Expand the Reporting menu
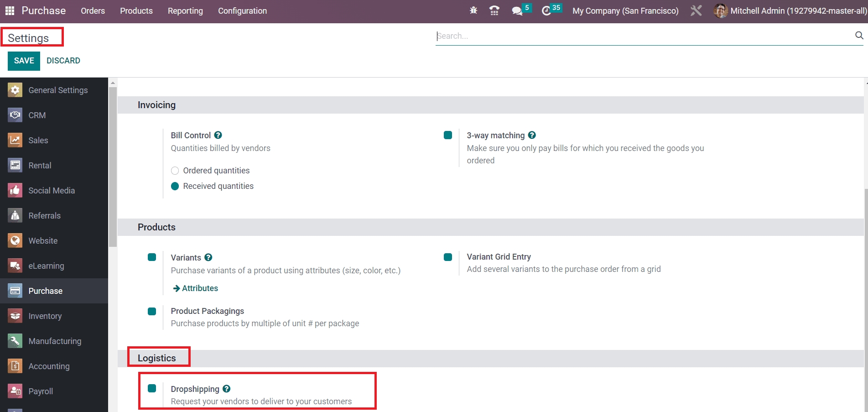868x412 pixels. 185,10
